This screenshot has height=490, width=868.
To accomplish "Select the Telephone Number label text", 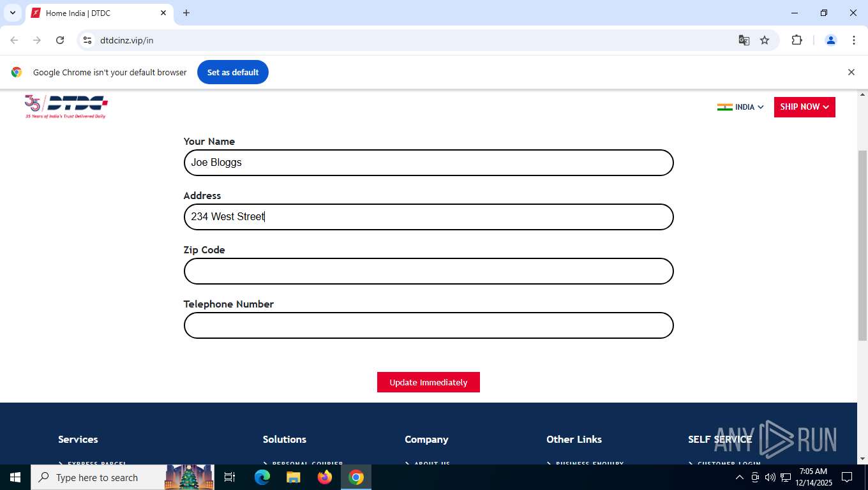I will pos(228,304).
